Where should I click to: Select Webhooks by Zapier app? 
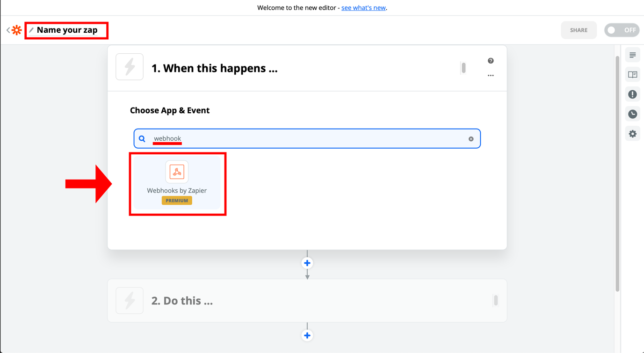[177, 183]
